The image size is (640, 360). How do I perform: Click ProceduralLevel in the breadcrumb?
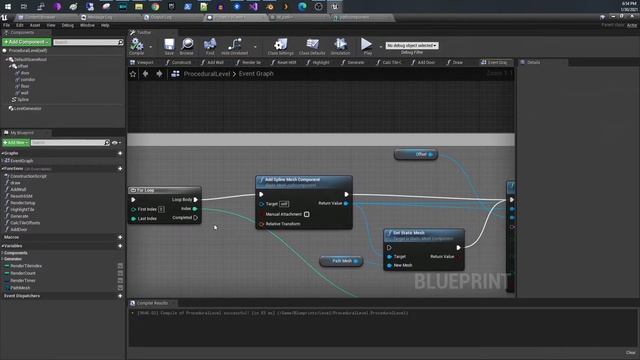(x=207, y=74)
